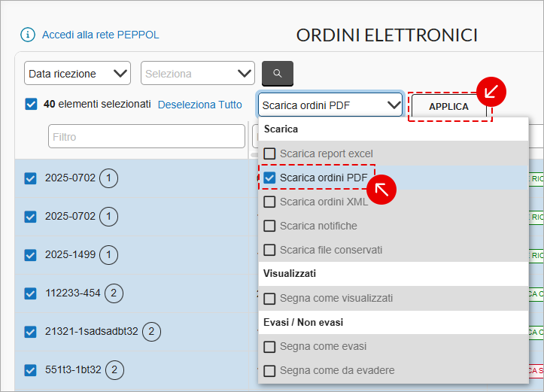Click the red arrow marker on APPLICA

[491, 92]
